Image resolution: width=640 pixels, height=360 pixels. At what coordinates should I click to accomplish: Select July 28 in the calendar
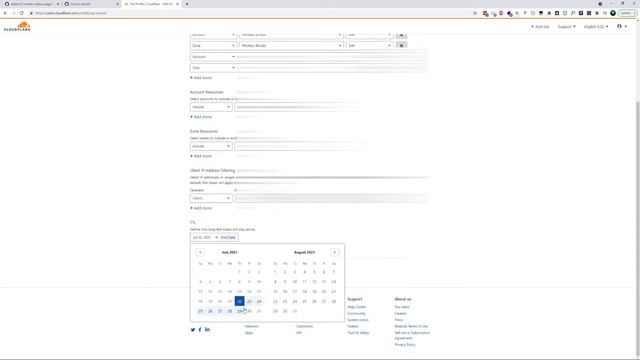tap(230, 311)
